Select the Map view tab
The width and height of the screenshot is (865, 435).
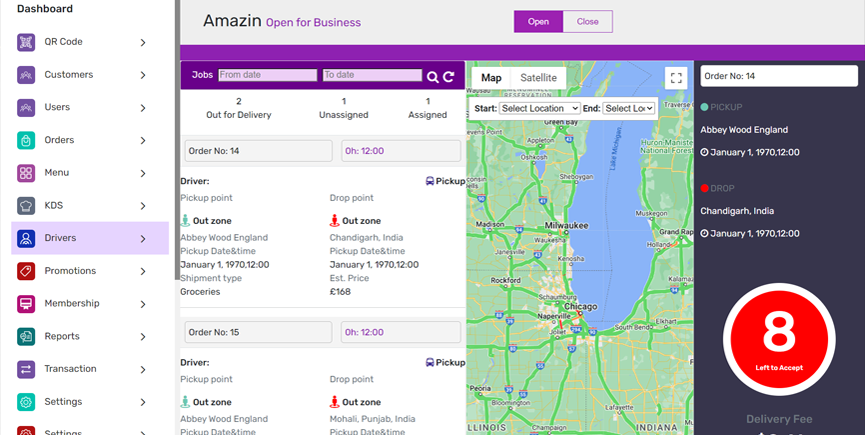(491, 78)
